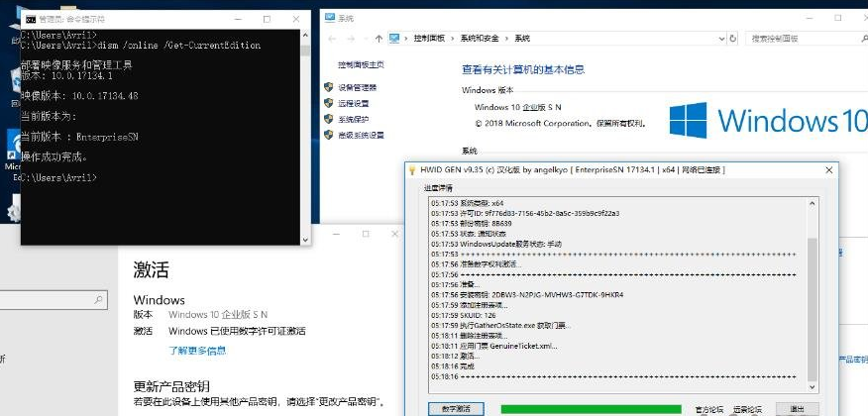Go back in the System control panel window
This screenshot has width=868, height=416.
332,39
